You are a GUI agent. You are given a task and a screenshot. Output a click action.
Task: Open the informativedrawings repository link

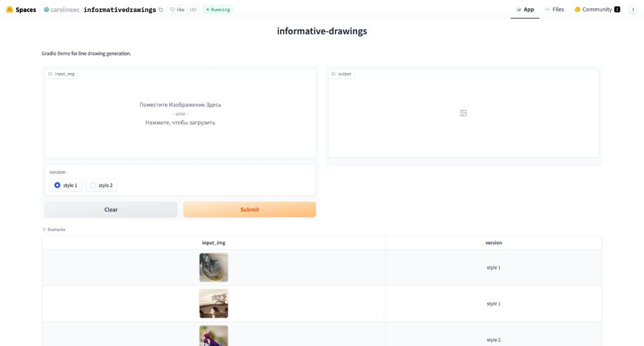click(x=120, y=10)
